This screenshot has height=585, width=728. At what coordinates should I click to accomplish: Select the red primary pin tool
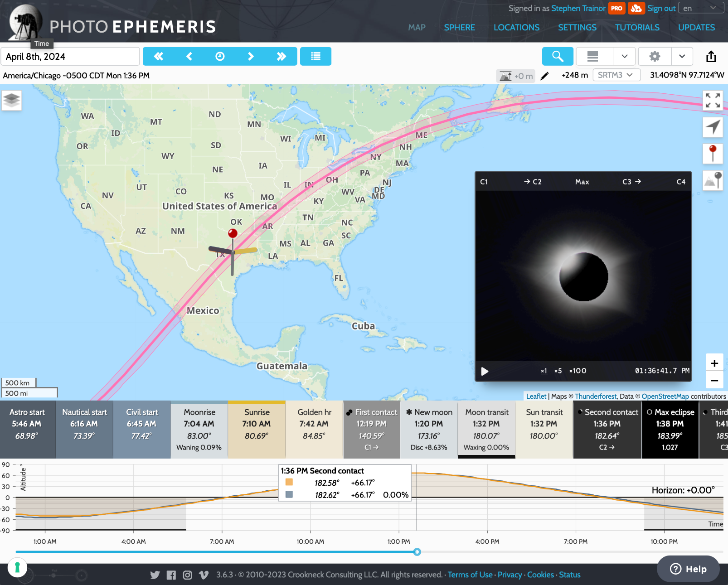[713, 153]
